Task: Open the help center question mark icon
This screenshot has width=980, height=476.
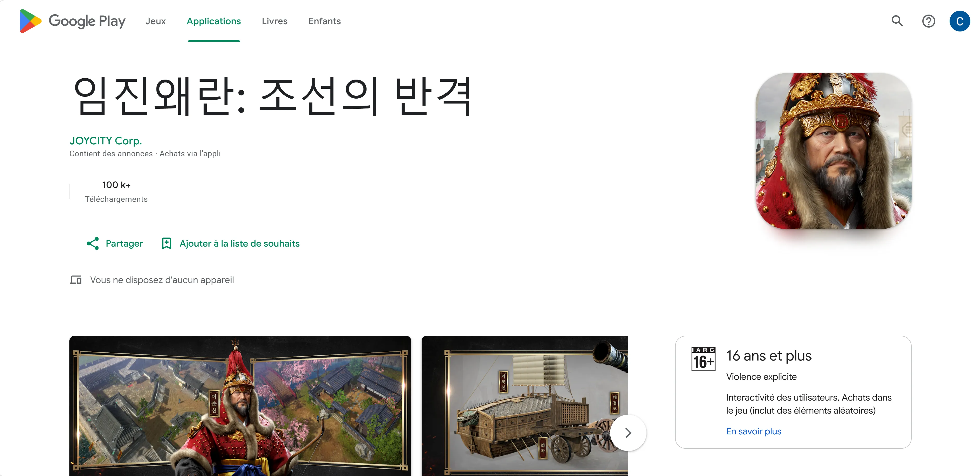Action: coord(928,21)
